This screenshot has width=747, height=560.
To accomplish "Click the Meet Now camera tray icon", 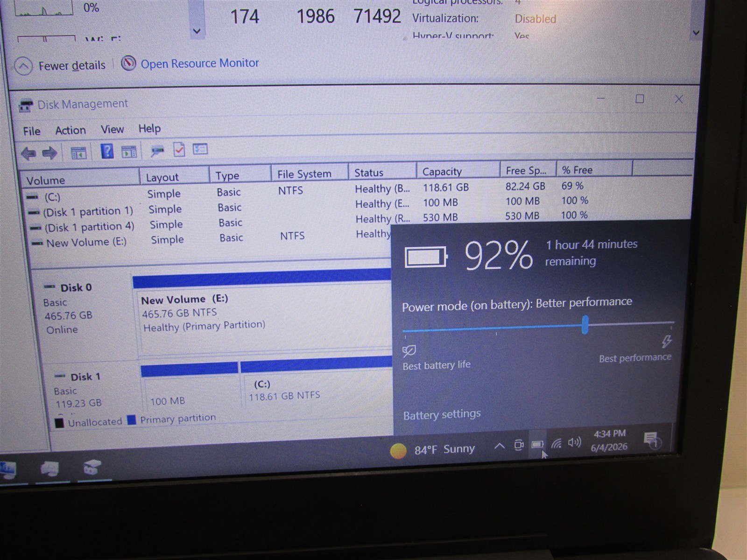I will (518, 445).
